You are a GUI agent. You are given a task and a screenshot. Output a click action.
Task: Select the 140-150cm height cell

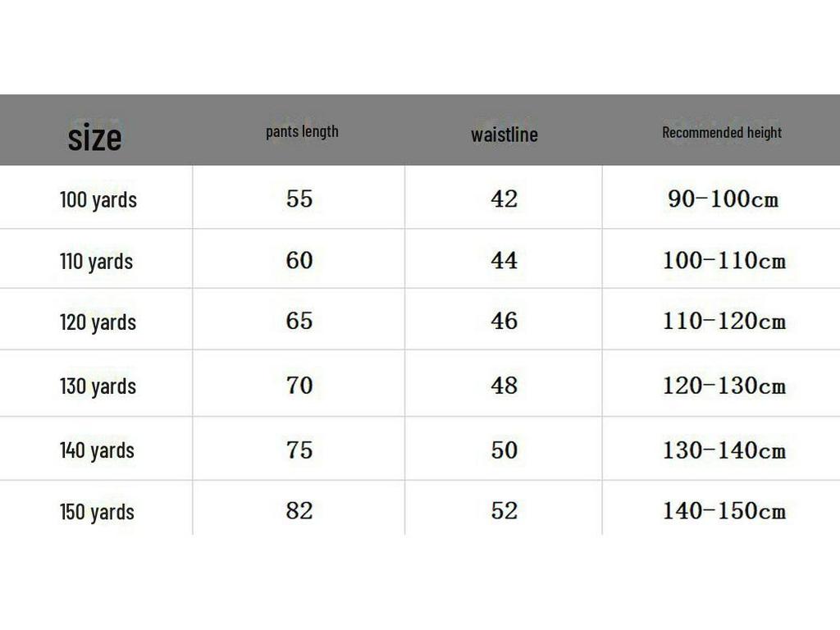tap(724, 511)
